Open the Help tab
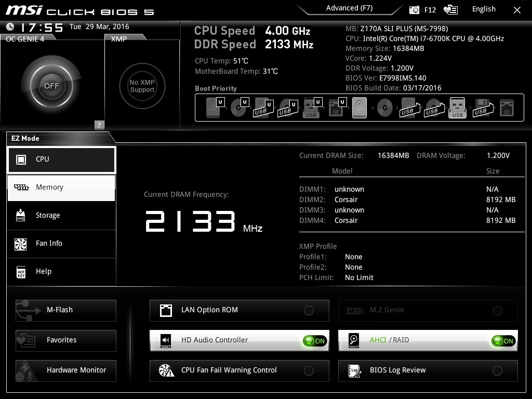The image size is (532, 399). coord(61,272)
